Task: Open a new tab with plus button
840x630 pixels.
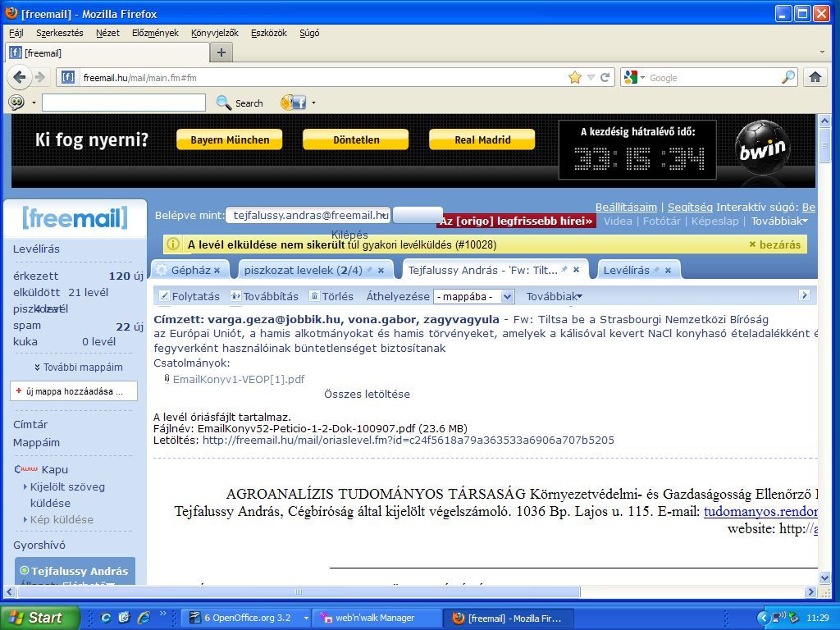Action: click(x=221, y=52)
